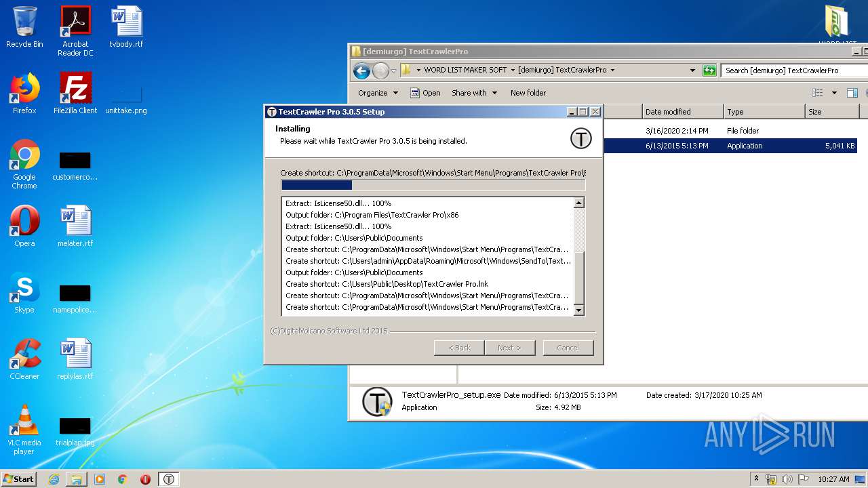Select 'Create shortcut: ...Desktop\TextCrawler Pro.lnk' log line
The width and height of the screenshot is (868, 488).
[387, 284]
